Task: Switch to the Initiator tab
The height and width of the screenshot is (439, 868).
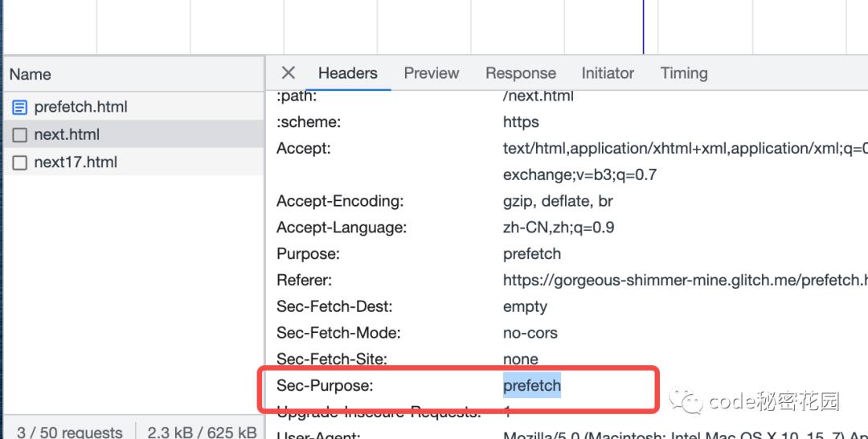Action: (608, 73)
